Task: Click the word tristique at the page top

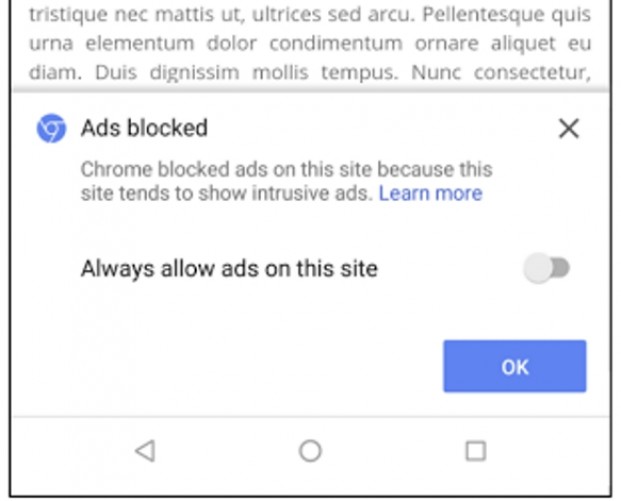Action: [68, 15]
